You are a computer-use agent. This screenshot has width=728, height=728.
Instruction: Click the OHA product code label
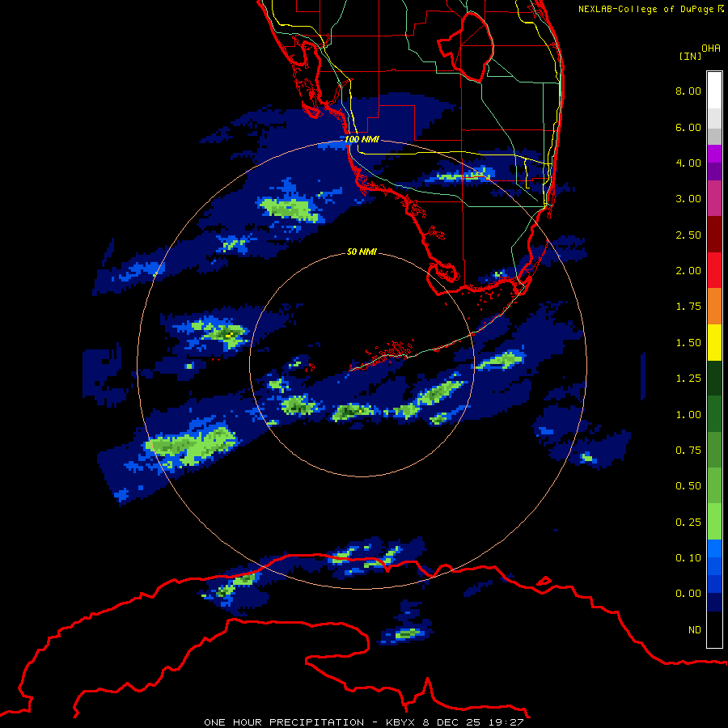click(x=711, y=49)
